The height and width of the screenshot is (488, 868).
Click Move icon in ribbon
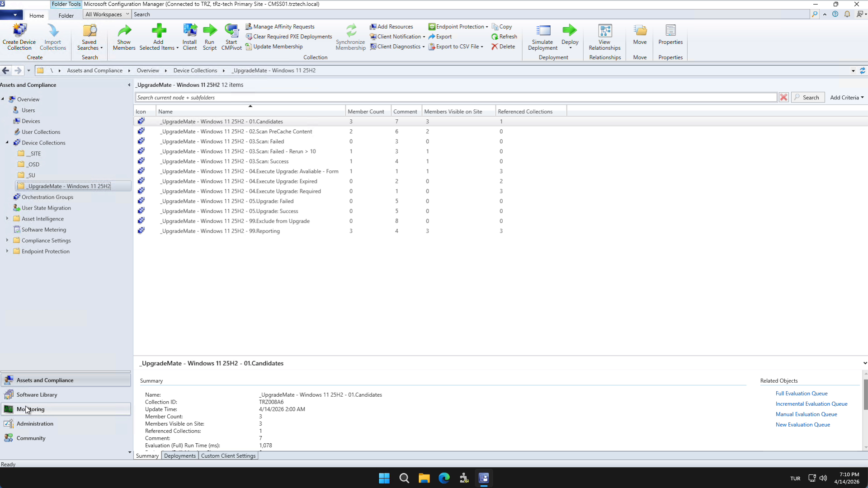[640, 35]
